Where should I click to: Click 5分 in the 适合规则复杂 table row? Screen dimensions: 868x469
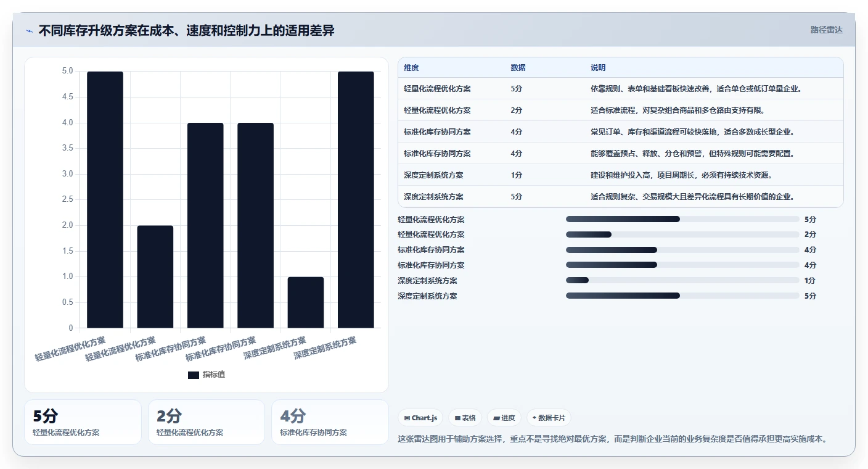pos(517,197)
